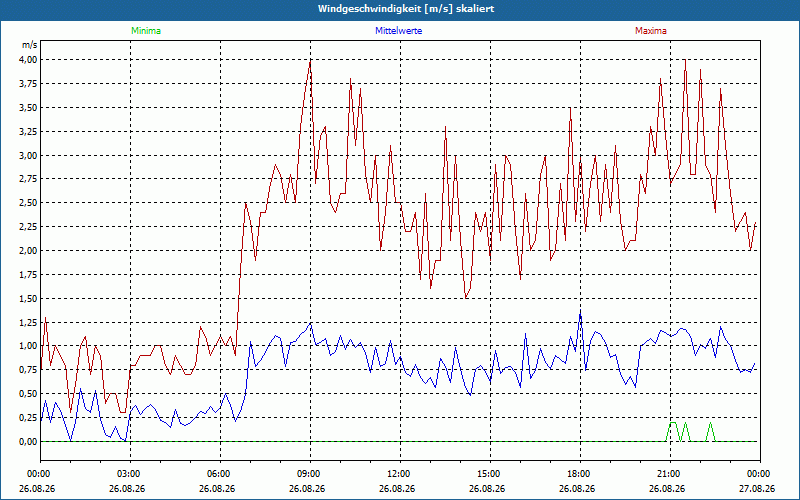Click the 09:00 time axis label
This screenshot has height=500, width=800.
[310, 474]
